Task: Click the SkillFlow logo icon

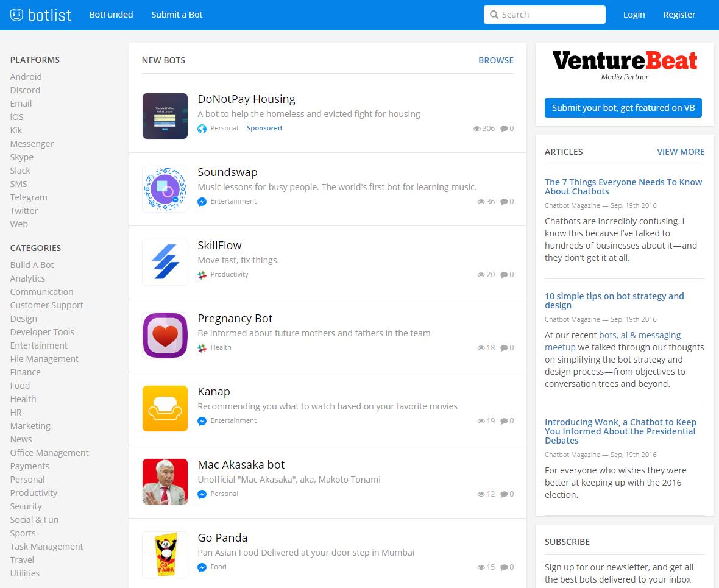Action: (165, 262)
